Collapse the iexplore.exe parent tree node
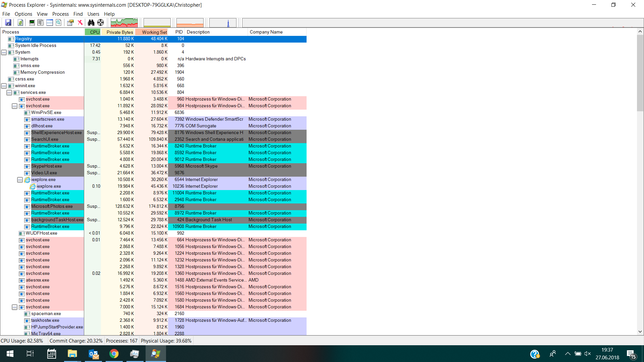 pyautogui.click(x=20, y=180)
